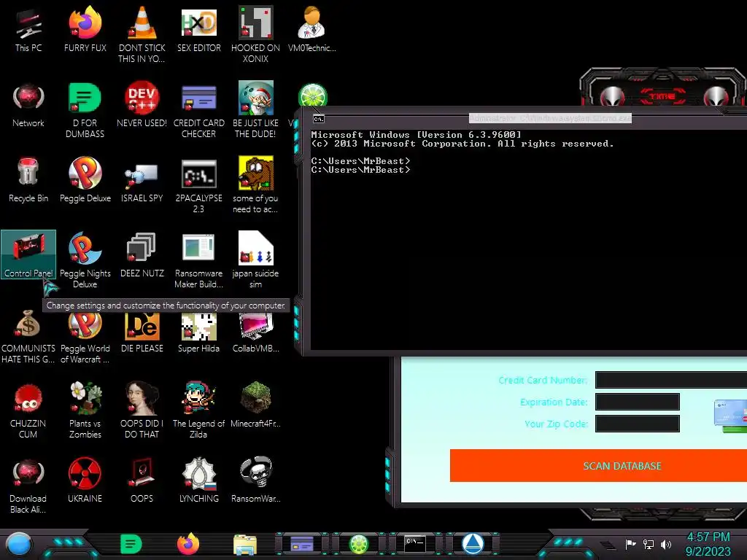Open the Control Panel desktop icon
Viewport: 747px width, 560px height.
(28, 254)
